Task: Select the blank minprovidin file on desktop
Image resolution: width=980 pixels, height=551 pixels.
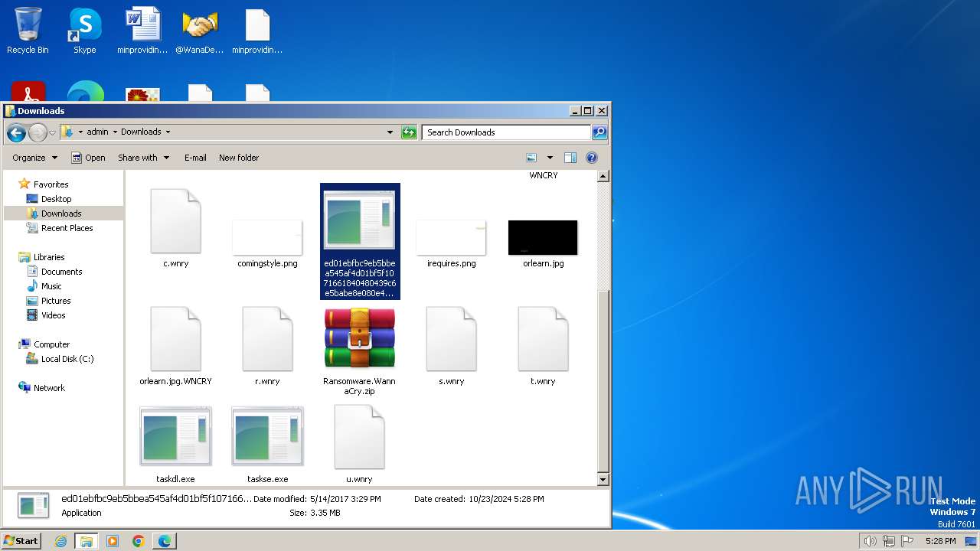Action: click(257, 31)
